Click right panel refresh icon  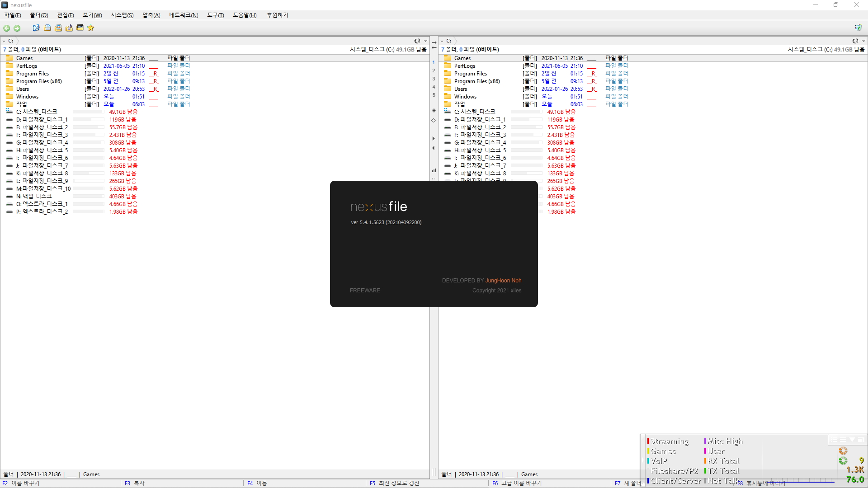[855, 41]
